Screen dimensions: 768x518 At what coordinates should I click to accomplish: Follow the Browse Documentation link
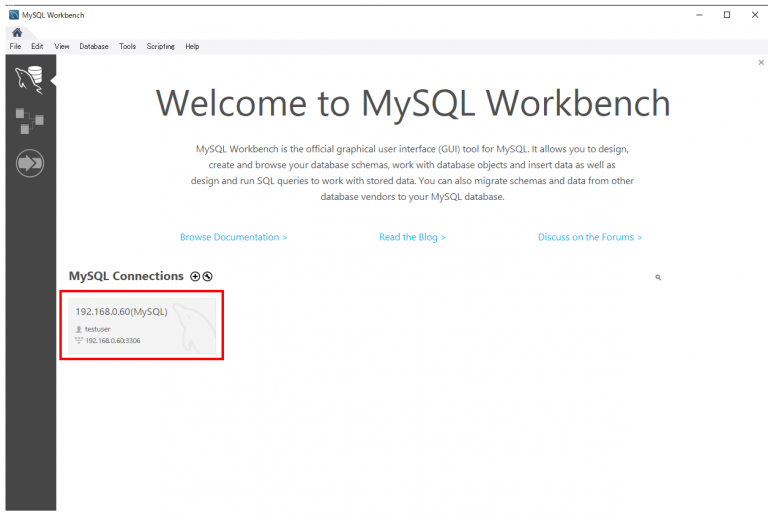[233, 237]
